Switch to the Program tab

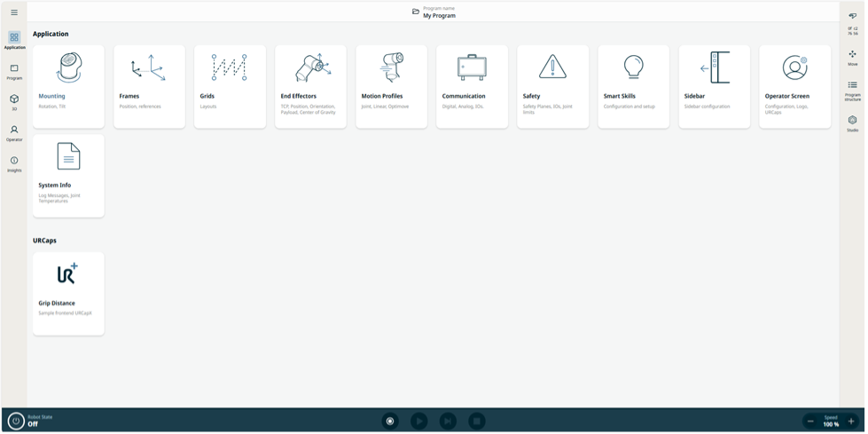click(x=14, y=72)
